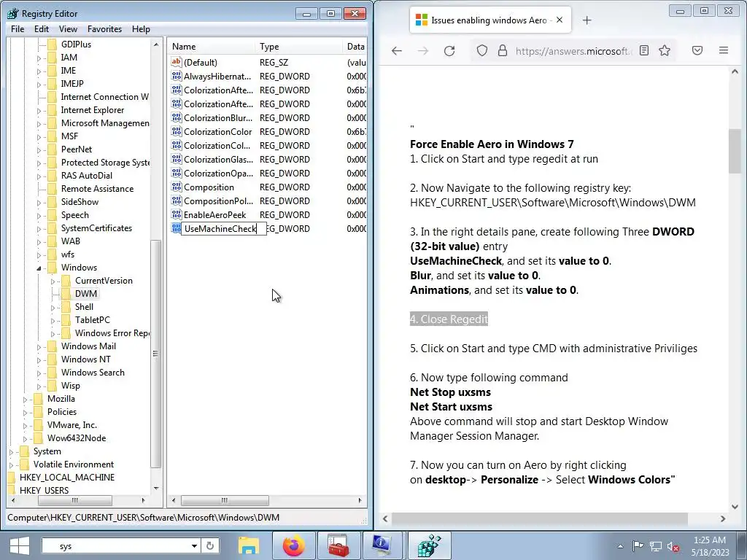Screen dimensions: 747x560
Task: Click the taskbar address refresh button
Action: 210,545
